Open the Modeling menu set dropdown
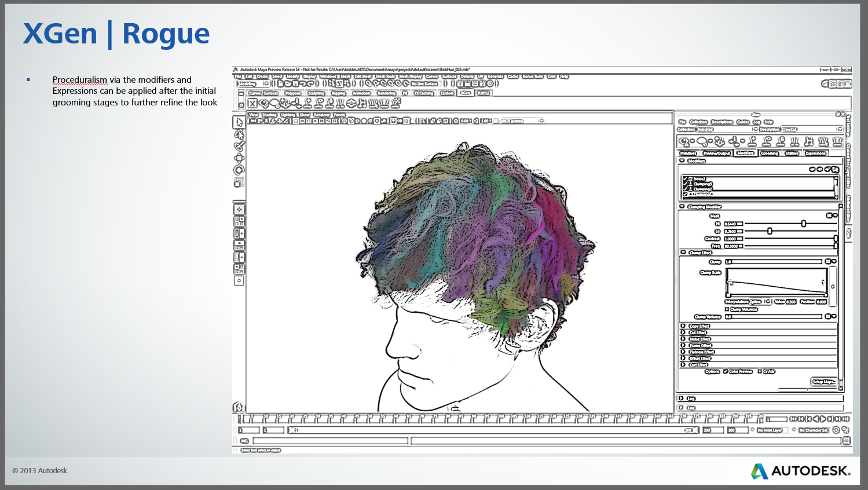The height and width of the screenshot is (490, 868). (254, 84)
